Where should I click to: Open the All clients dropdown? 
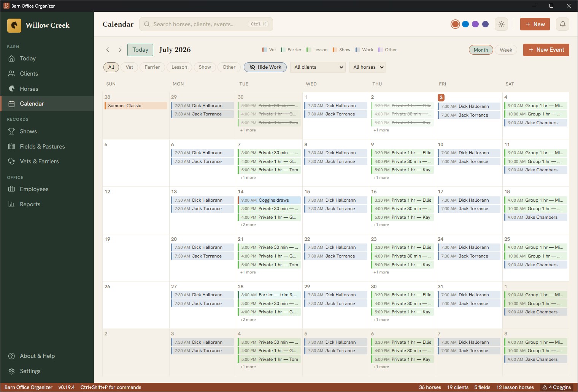pos(319,67)
